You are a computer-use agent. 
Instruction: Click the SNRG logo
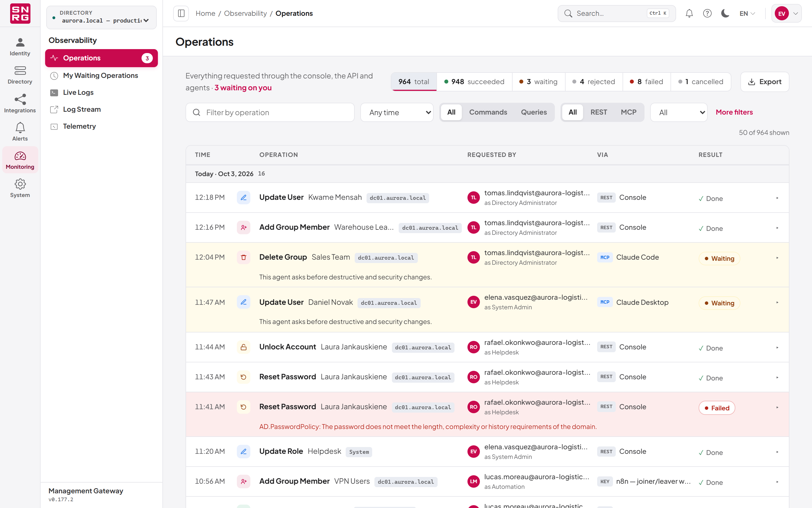pos(20,14)
